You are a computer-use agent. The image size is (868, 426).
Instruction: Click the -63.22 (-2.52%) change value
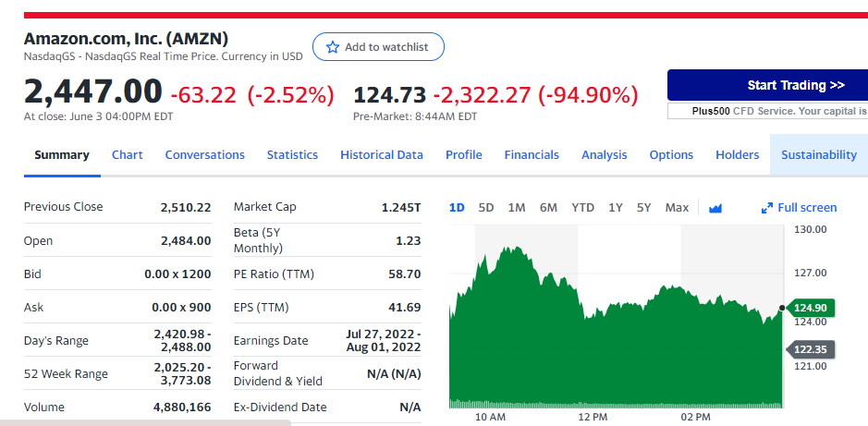[252, 95]
